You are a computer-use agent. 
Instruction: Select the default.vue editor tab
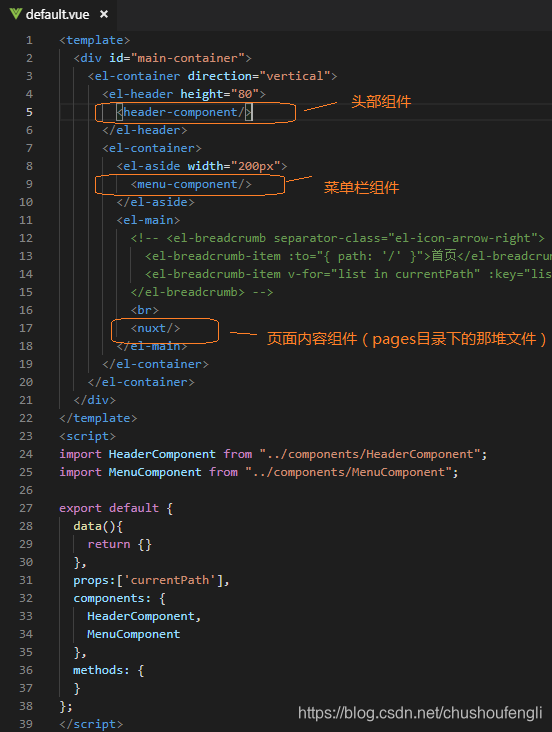(x=58, y=14)
